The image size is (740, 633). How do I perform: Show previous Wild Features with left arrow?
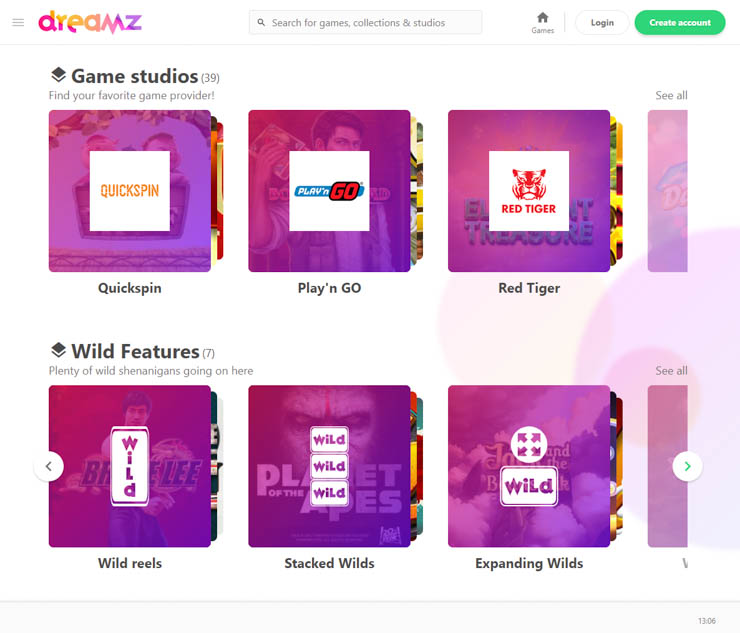pyautogui.click(x=49, y=466)
